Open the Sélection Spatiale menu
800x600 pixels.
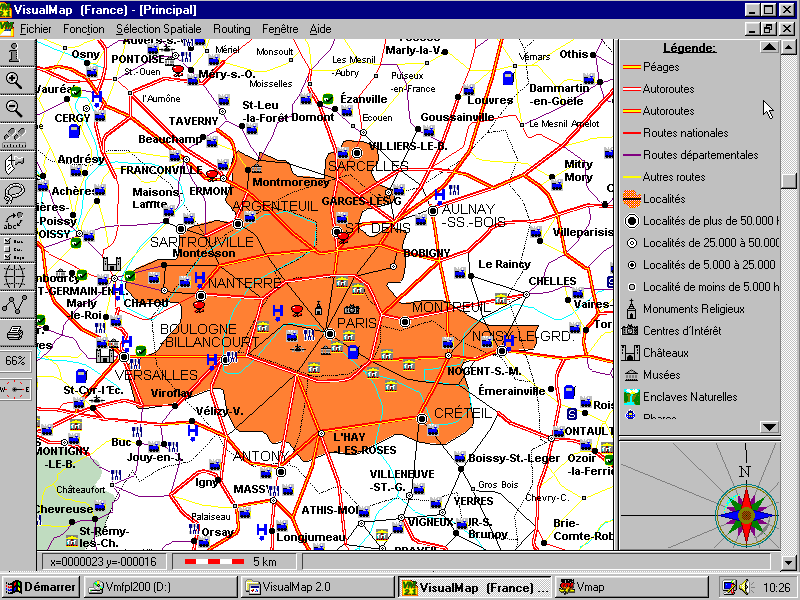(159, 29)
